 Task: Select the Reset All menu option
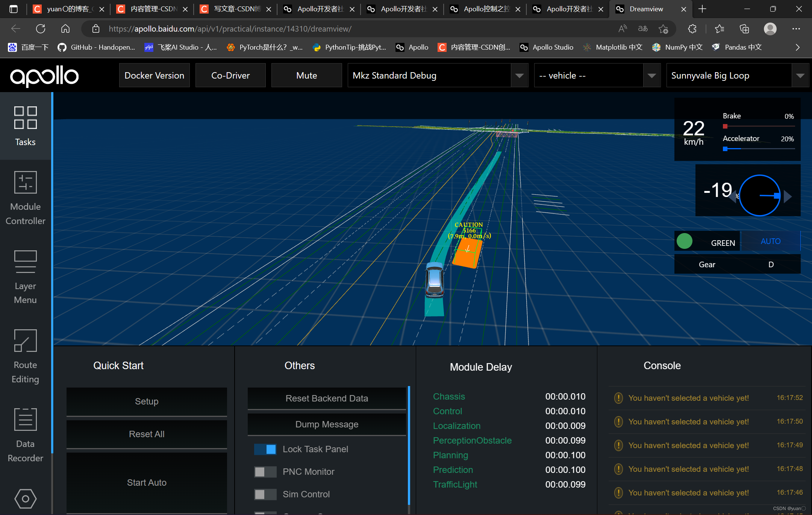(x=146, y=434)
